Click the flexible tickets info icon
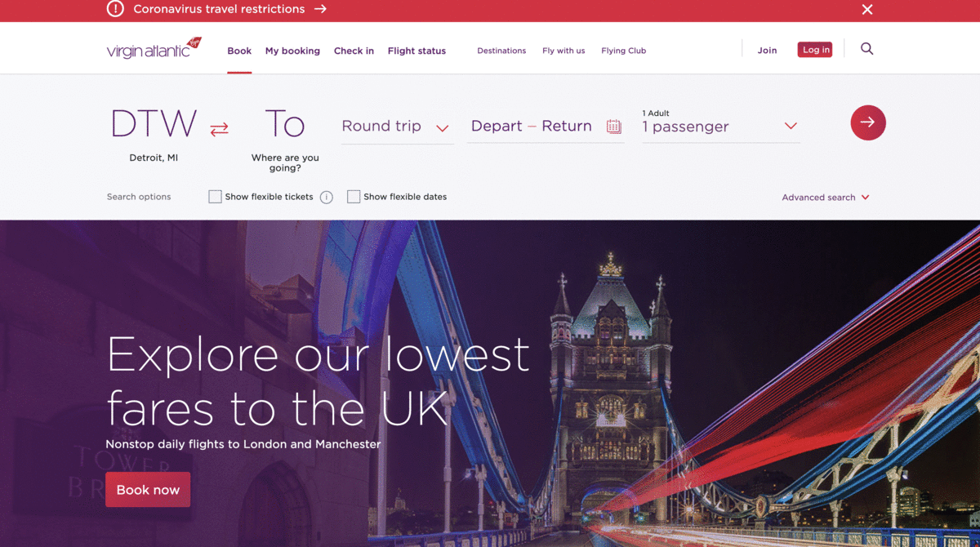980x547 pixels. (327, 197)
